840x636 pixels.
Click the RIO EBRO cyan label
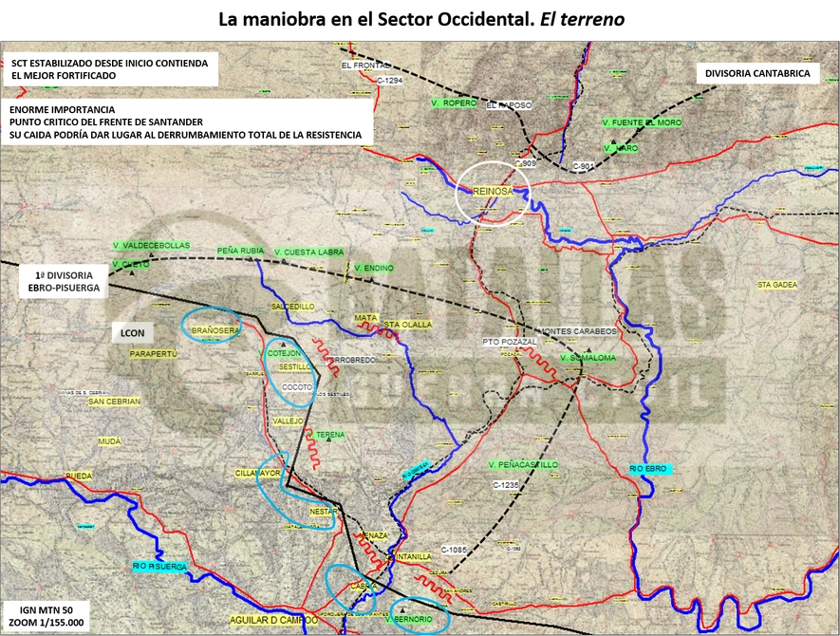pos(648,469)
